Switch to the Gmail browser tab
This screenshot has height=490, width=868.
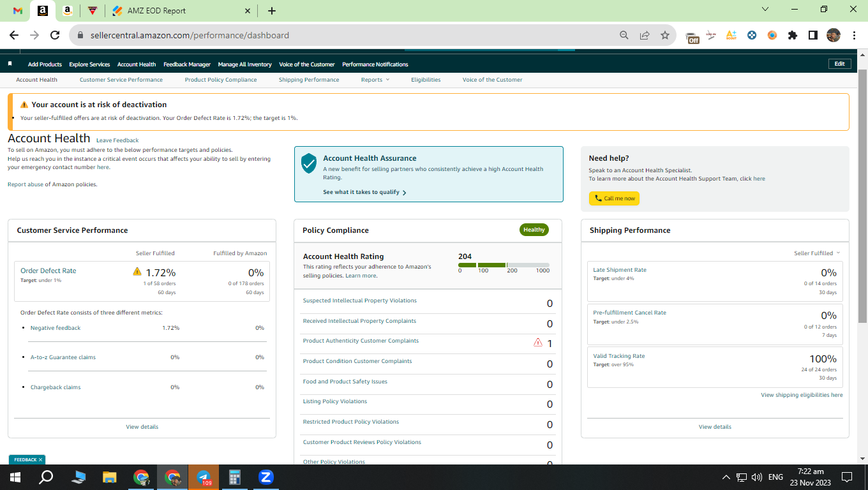[17, 11]
